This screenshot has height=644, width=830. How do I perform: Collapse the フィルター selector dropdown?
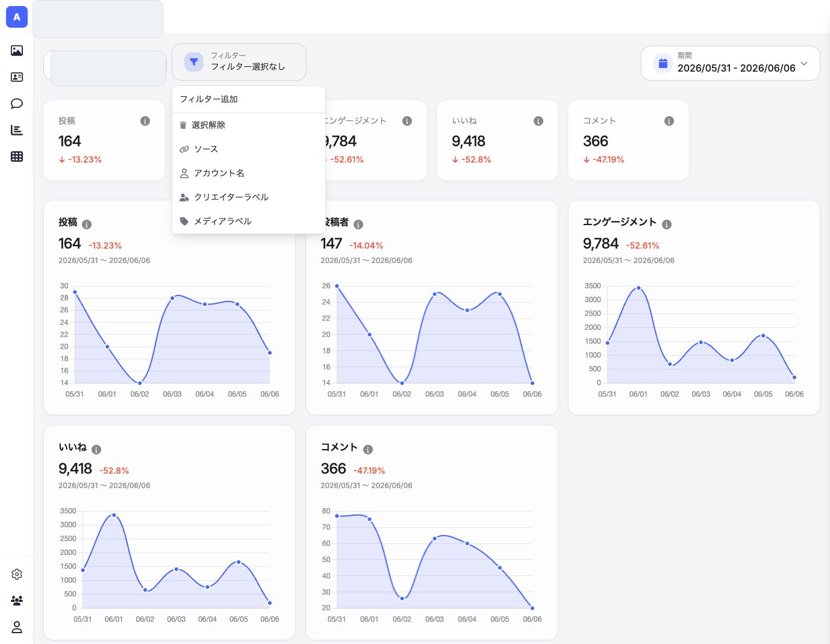tap(239, 62)
